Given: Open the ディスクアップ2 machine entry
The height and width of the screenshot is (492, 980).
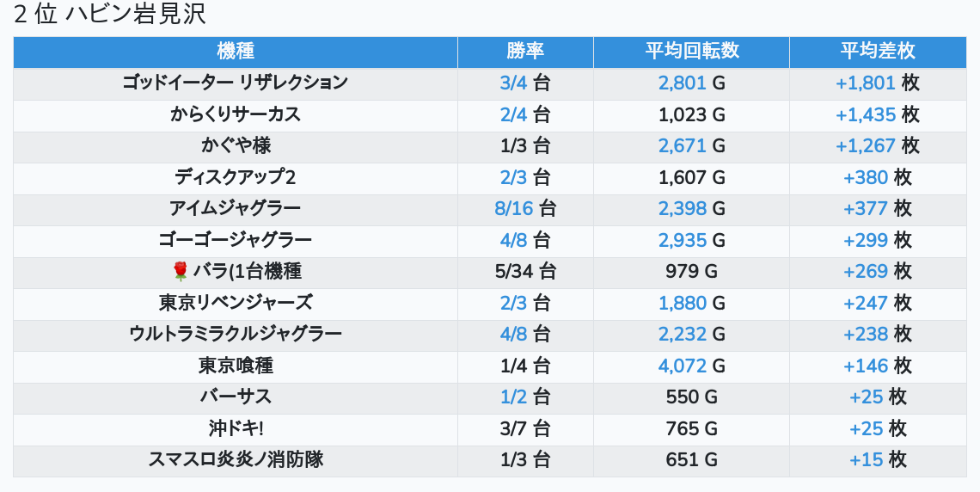Looking at the screenshot, I should tap(235, 177).
